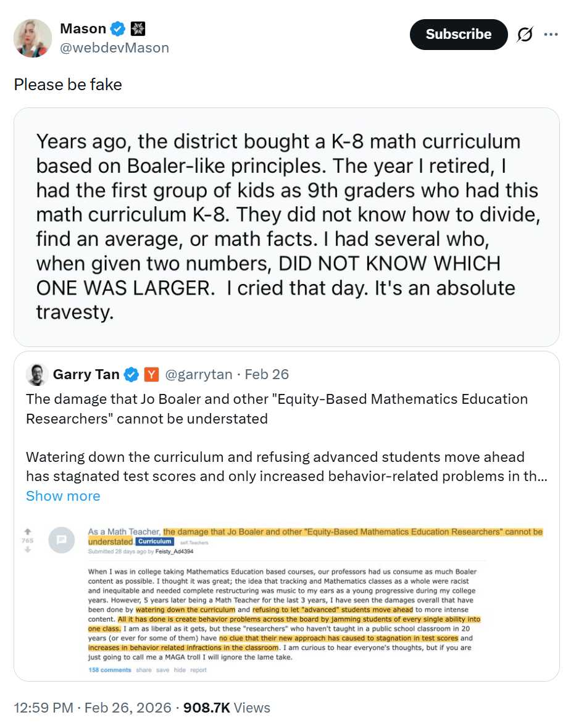The height and width of the screenshot is (728, 571).
Task: Click Reddit text-post thumbnail icon
Action: coord(62,539)
